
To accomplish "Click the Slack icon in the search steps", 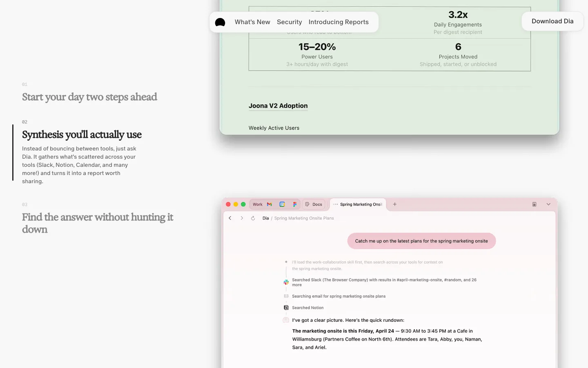I will click(286, 282).
